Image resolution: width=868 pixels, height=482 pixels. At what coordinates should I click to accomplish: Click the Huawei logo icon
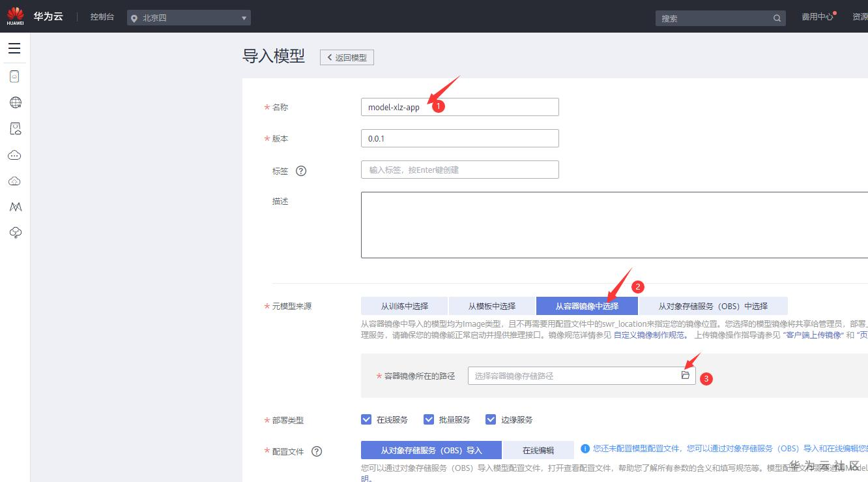click(15, 16)
